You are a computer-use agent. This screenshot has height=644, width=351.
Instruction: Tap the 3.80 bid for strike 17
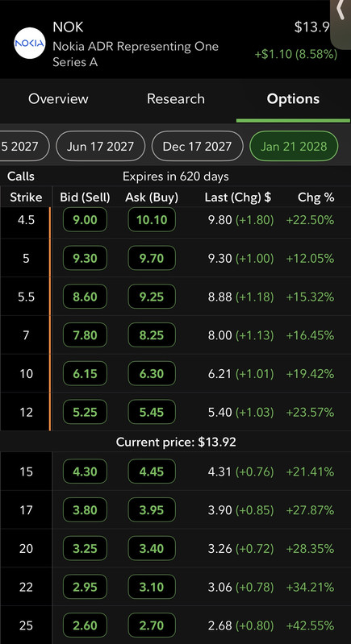click(85, 510)
